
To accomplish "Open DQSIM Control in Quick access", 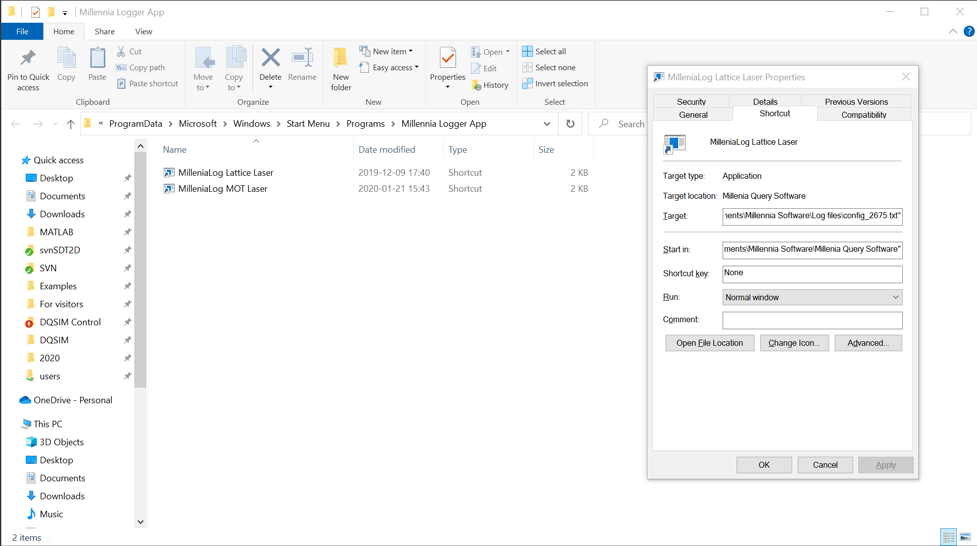I will [x=70, y=322].
